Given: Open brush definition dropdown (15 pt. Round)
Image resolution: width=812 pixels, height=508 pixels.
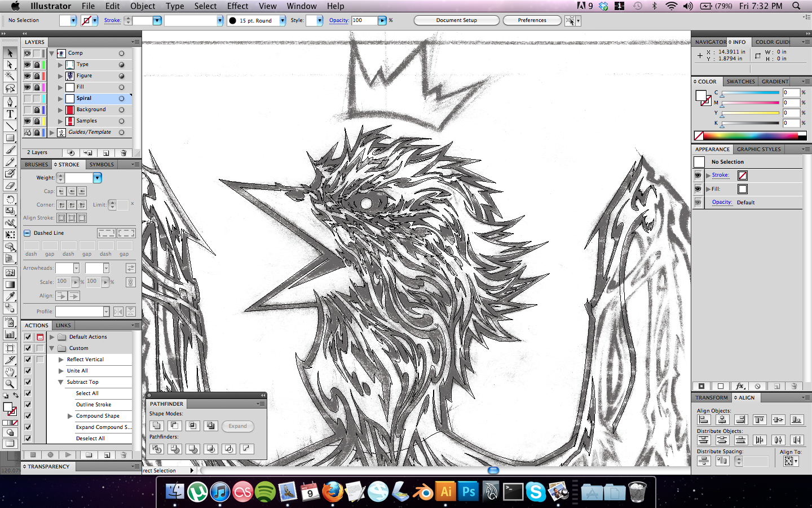Looking at the screenshot, I should click(x=283, y=20).
